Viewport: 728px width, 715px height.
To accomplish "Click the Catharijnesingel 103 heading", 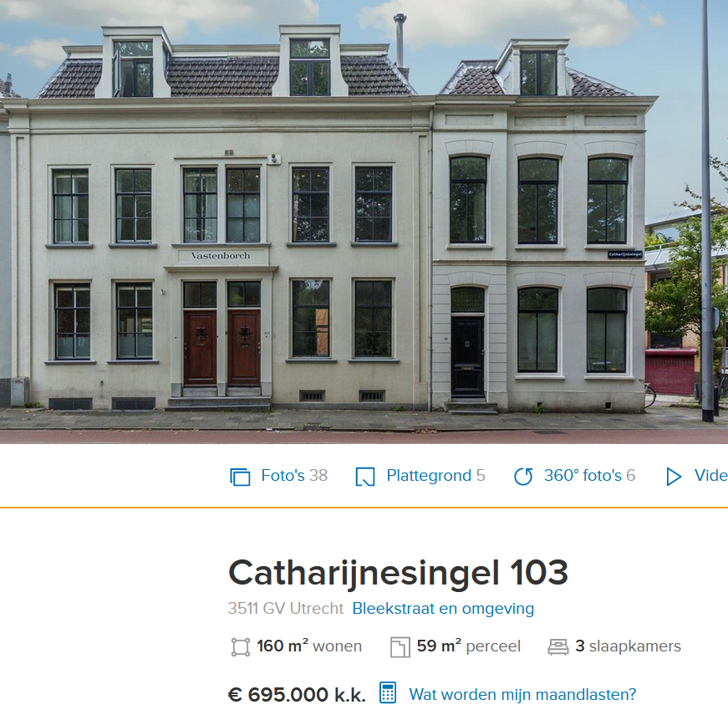I will pyautogui.click(x=398, y=572).
